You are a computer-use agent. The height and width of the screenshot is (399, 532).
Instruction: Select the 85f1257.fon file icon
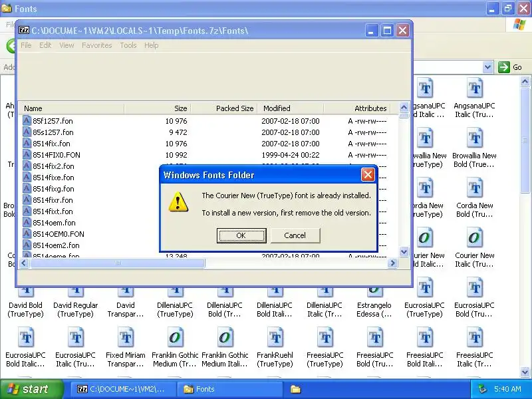click(x=27, y=121)
